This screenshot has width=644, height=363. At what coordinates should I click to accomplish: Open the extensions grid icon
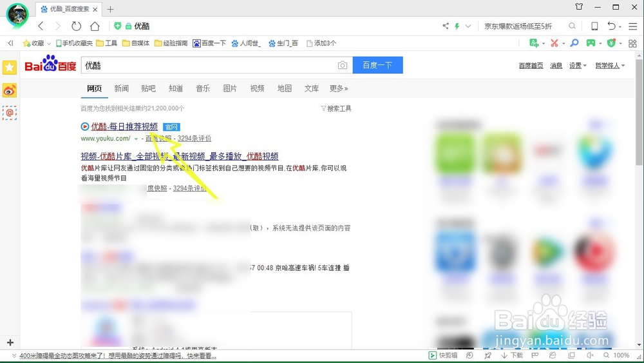click(632, 43)
